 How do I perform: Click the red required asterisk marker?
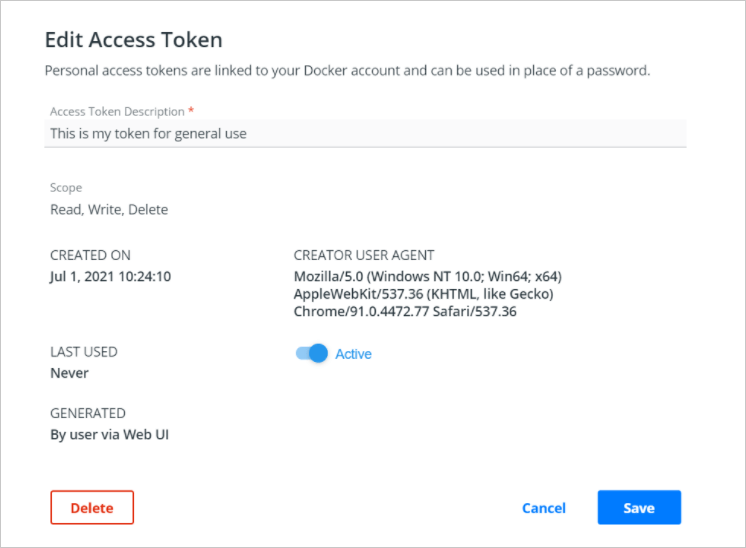click(191, 111)
